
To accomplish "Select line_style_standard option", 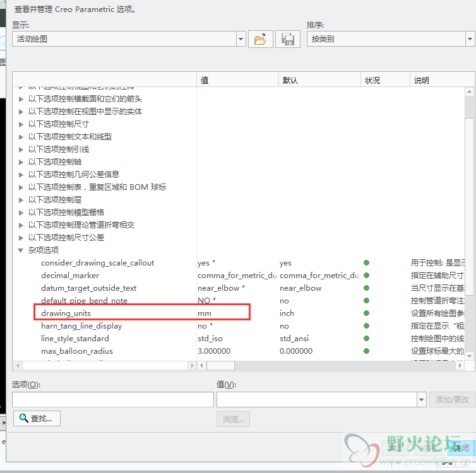I will click(74, 339).
